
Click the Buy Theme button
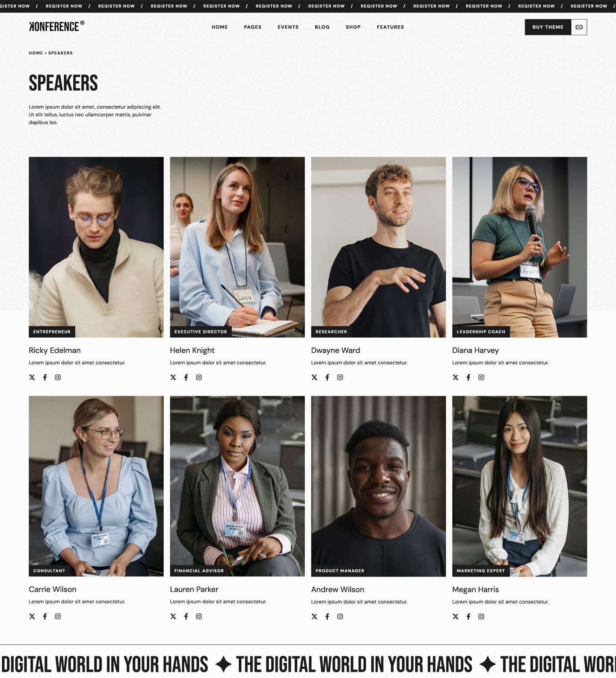coord(548,27)
